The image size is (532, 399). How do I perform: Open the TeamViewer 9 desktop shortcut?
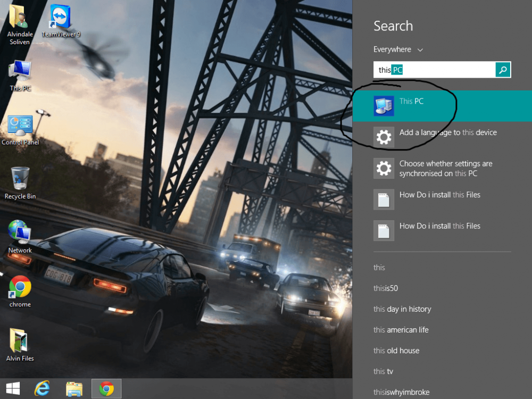tap(61, 16)
